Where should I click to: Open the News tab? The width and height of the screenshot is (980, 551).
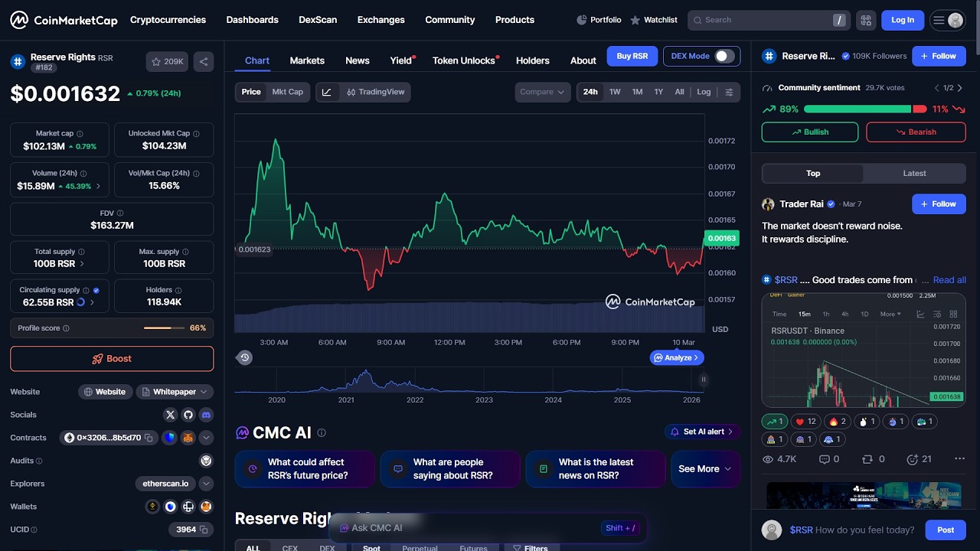click(358, 60)
